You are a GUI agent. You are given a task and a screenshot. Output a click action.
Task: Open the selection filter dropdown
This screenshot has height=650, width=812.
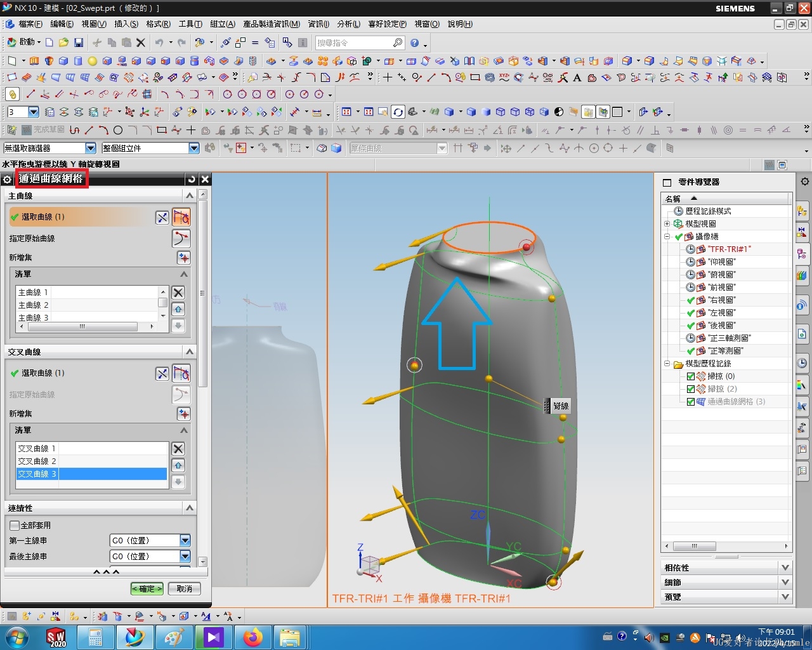click(x=90, y=148)
